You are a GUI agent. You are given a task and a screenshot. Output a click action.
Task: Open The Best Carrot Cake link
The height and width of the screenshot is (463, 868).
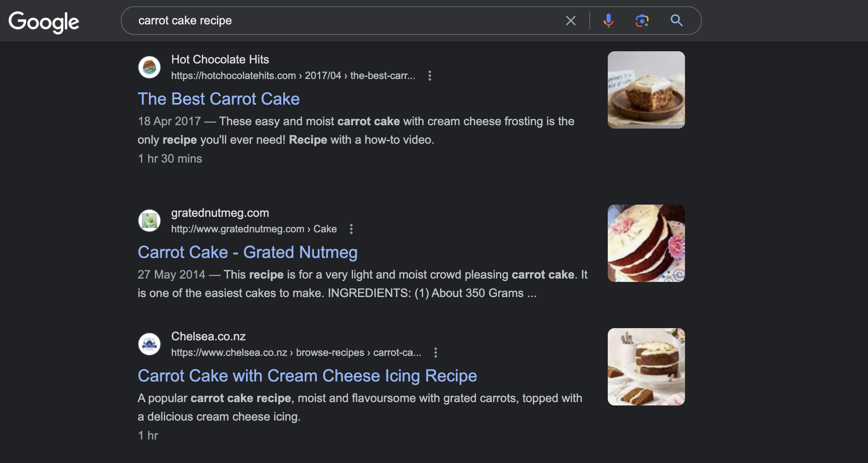click(219, 99)
